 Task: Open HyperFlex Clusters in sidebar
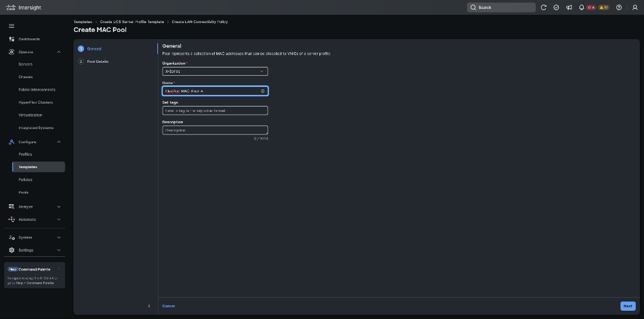pos(35,102)
